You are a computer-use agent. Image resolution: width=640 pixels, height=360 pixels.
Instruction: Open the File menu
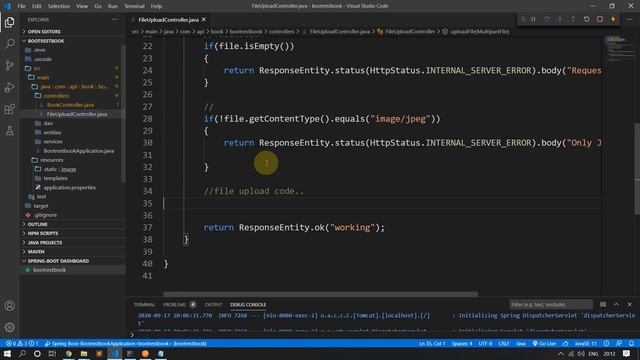pos(21,6)
